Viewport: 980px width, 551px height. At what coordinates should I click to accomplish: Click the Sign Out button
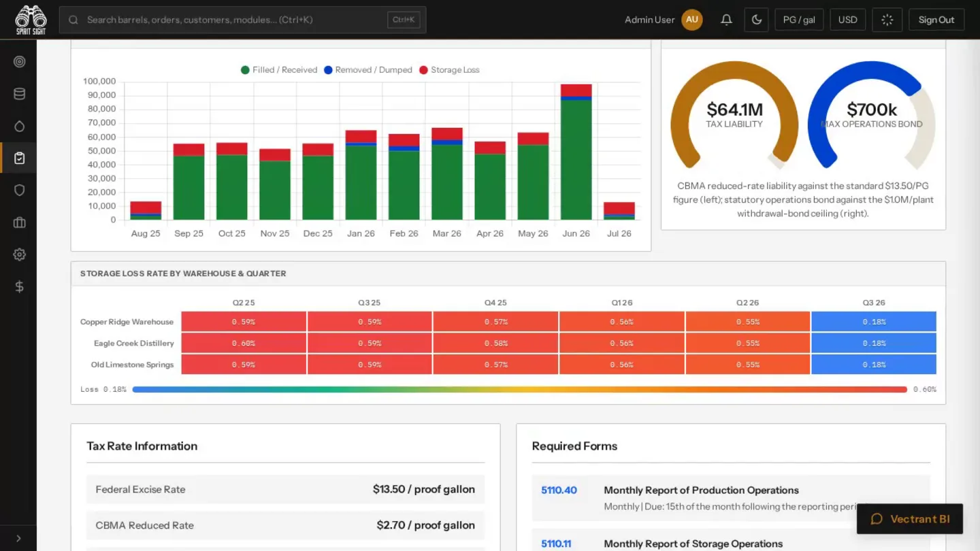click(936, 20)
